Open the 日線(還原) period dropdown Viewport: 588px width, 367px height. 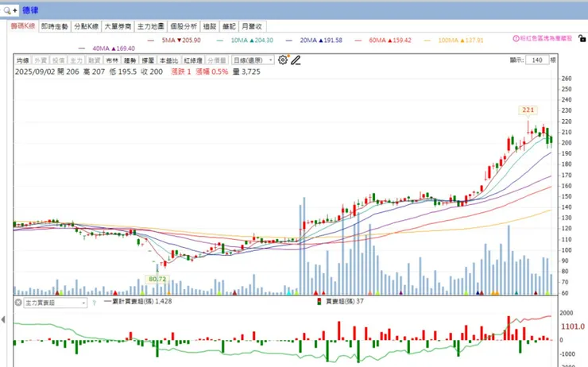253,60
